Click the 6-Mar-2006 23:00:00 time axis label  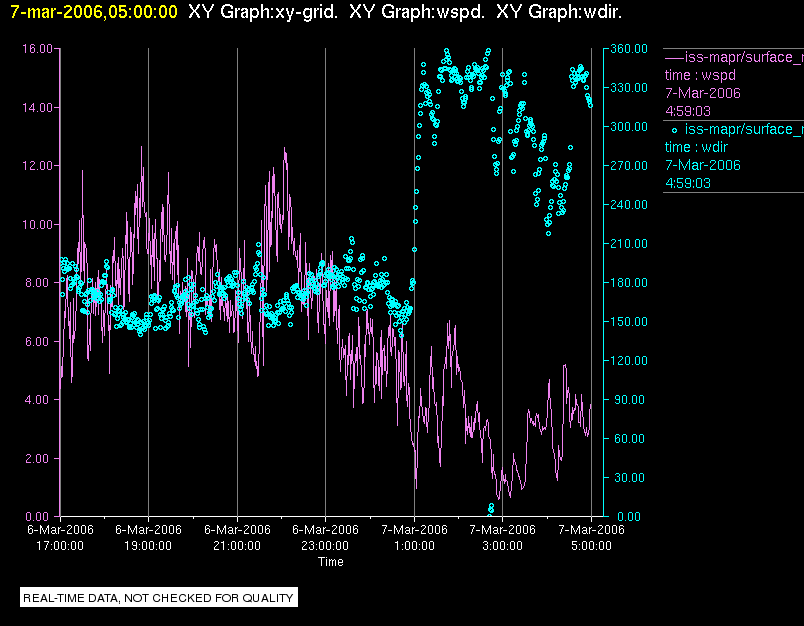[x=325, y=537]
